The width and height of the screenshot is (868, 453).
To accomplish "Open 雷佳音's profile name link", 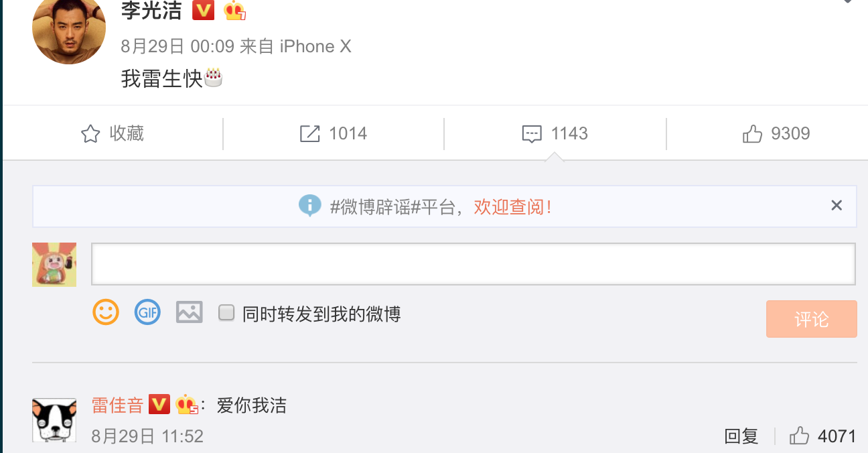I will (118, 405).
